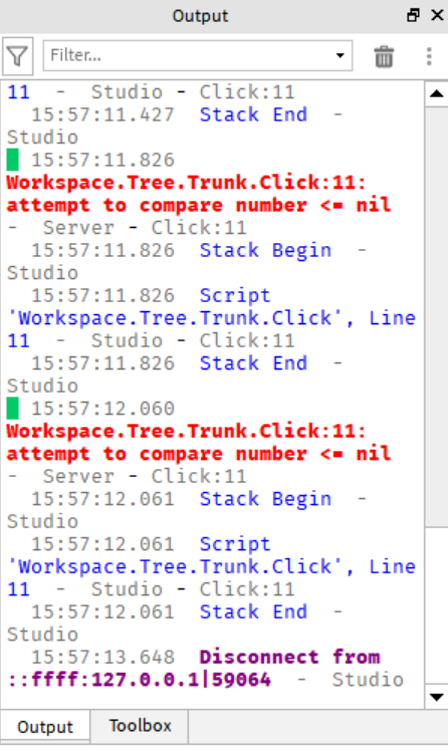Select the Output tab
Viewport: 448px width, 750px height.
[45, 727]
